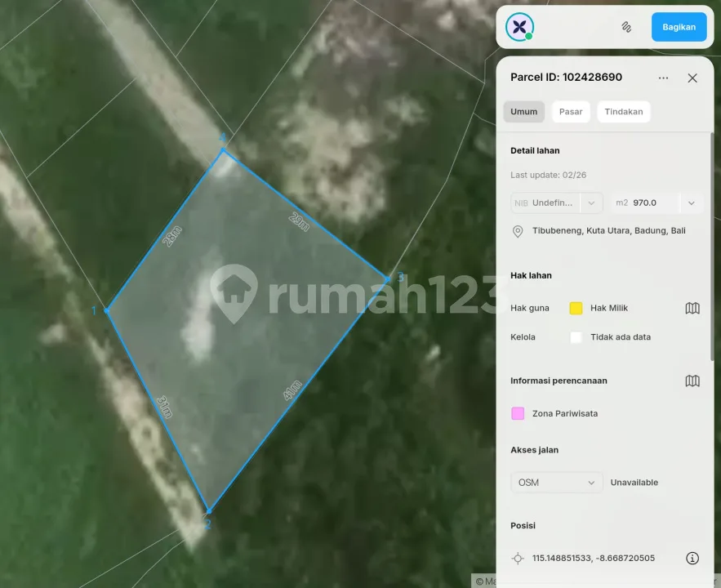Image resolution: width=721 pixels, height=588 pixels.
Task: Click the white Tidak ada data swatch
Action: click(576, 337)
